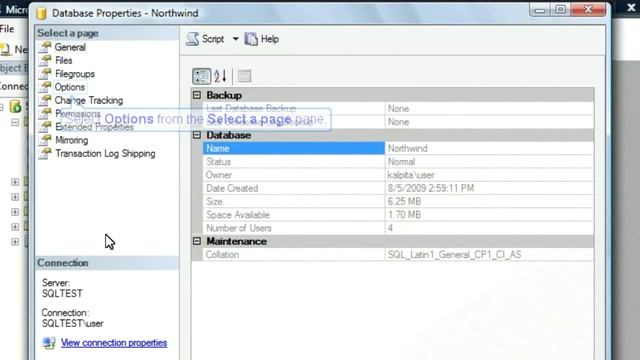Click the Northwind name value

[x=407, y=149]
